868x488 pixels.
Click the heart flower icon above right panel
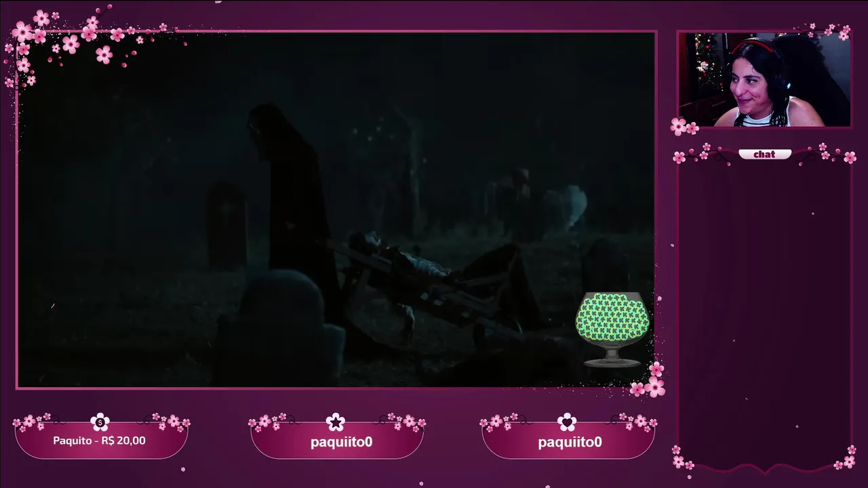coord(567,422)
